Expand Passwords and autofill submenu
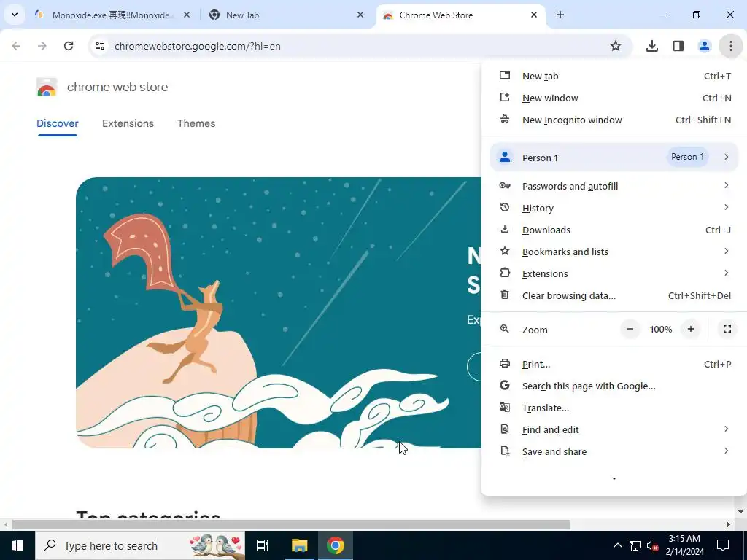The height and width of the screenshot is (560, 747). click(614, 186)
